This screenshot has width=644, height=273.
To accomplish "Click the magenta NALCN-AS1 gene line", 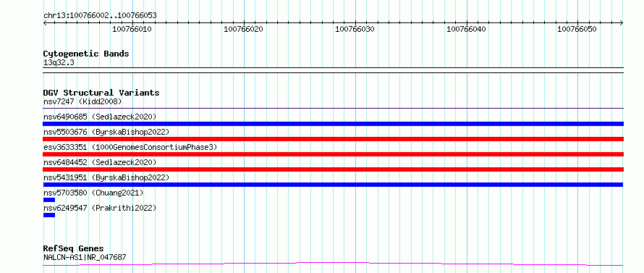I will [x=333, y=264].
